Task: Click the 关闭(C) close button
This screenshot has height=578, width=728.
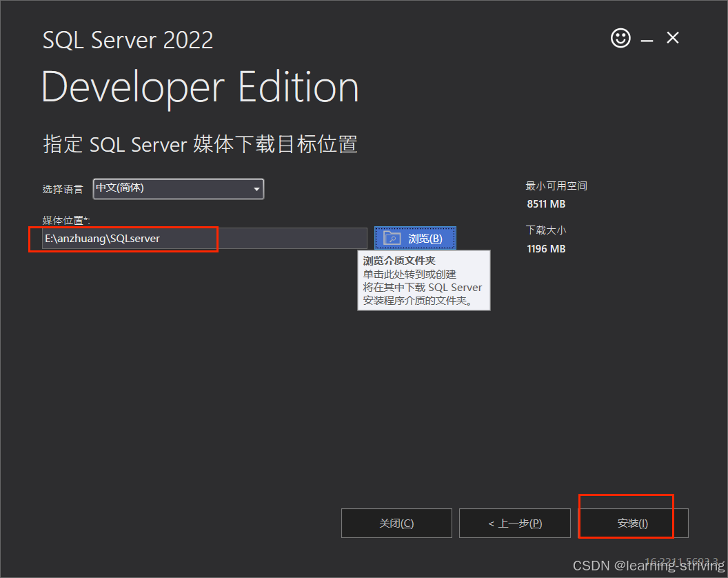Action: click(x=396, y=524)
